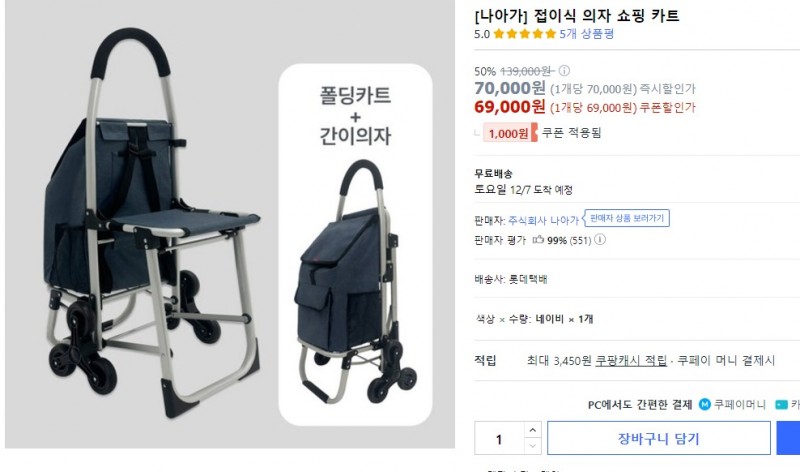Increase quantity with the up arrow
Viewport: 800px width, 472px height.
[532, 430]
